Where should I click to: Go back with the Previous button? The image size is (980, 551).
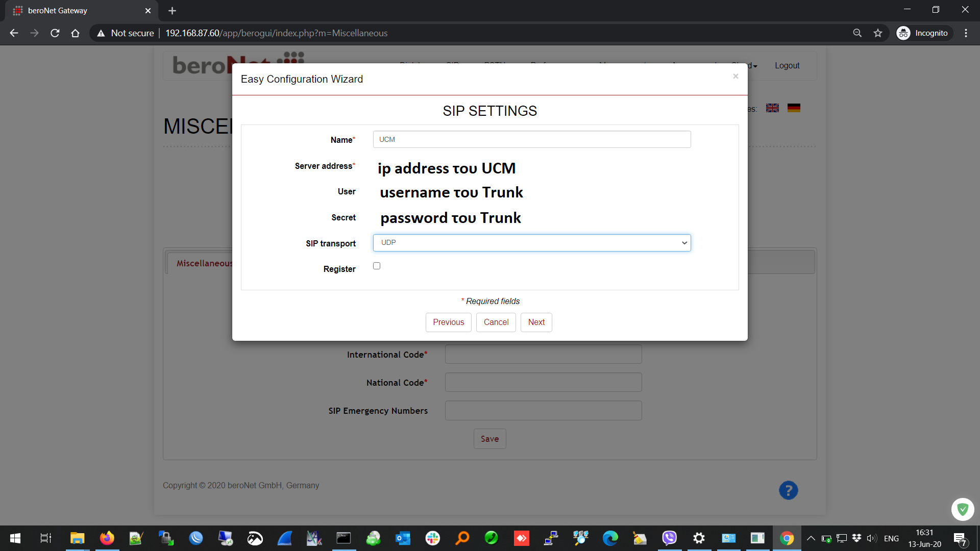[448, 322]
